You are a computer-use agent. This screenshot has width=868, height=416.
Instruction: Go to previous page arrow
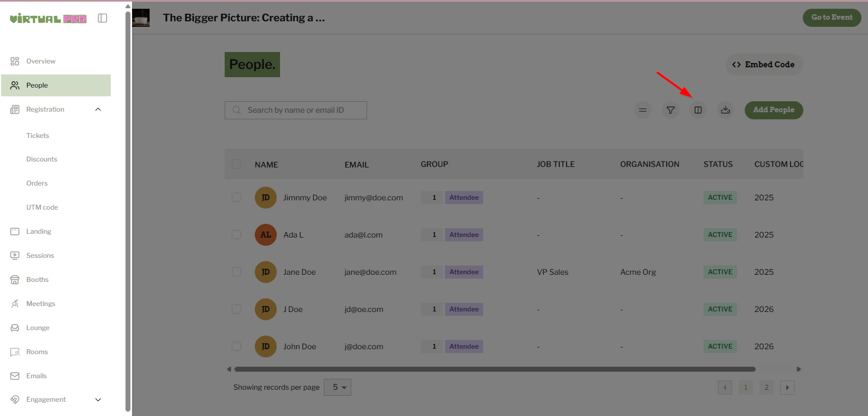[725, 388]
